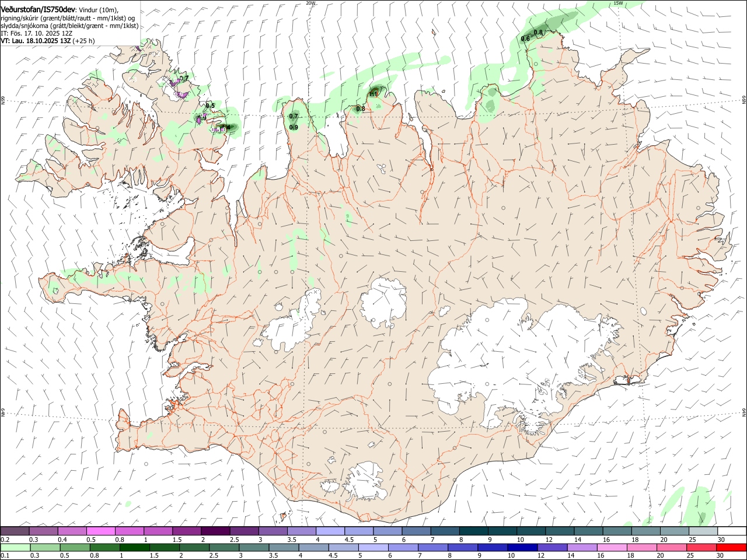The height and width of the screenshot is (560, 747).
Task: Click the white snow scale swatch above 30
Action: click(x=732, y=531)
